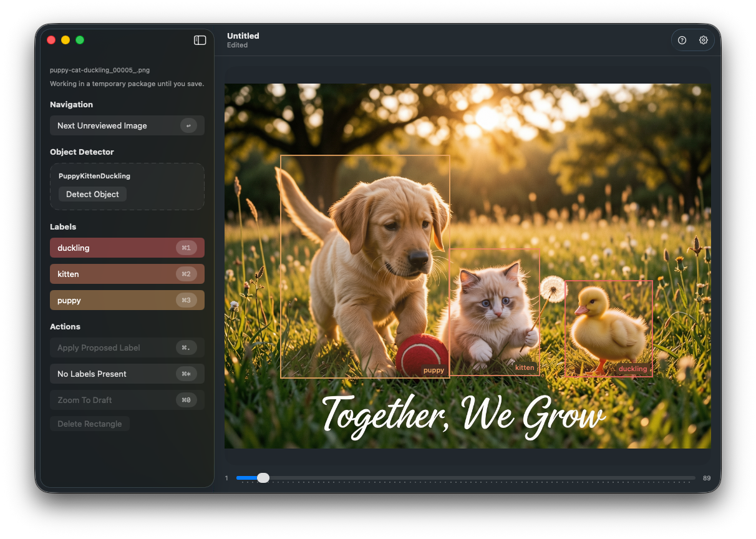Select the duckling bounding box tag
The height and width of the screenshot is (539, 756).
[x=632, y=369]
